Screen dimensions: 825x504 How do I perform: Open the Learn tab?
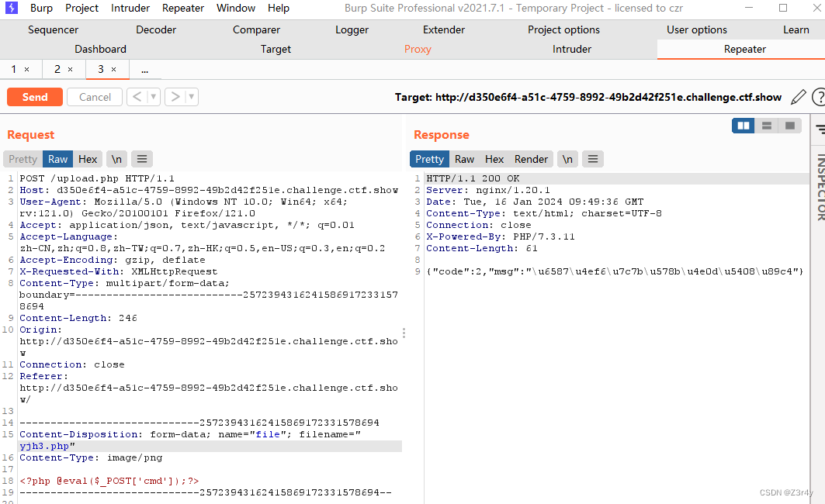(x=796, y=29)
